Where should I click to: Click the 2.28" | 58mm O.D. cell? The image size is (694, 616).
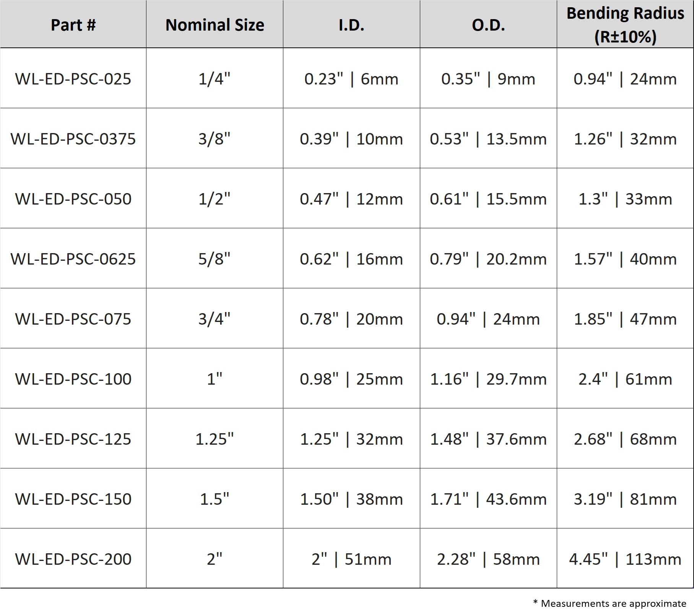click(x=488, y=559)
